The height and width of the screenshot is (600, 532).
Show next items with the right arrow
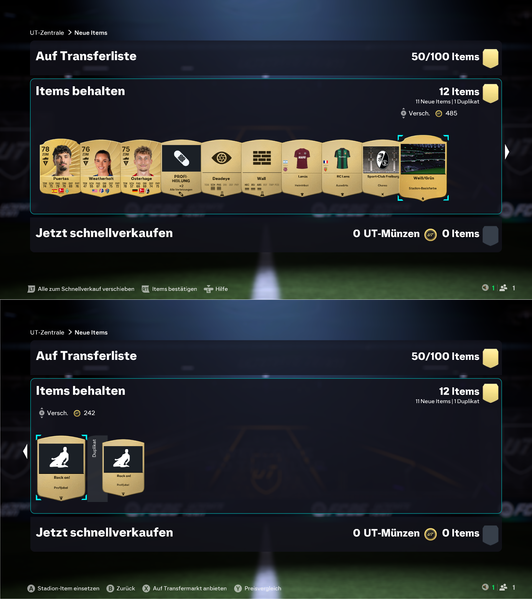[507, 152]
